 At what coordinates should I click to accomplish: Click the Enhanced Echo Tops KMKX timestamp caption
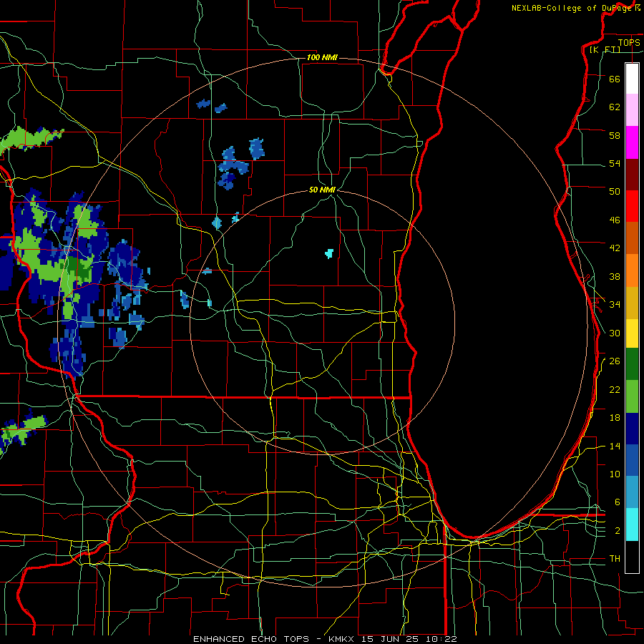click(x=325, y=639)
